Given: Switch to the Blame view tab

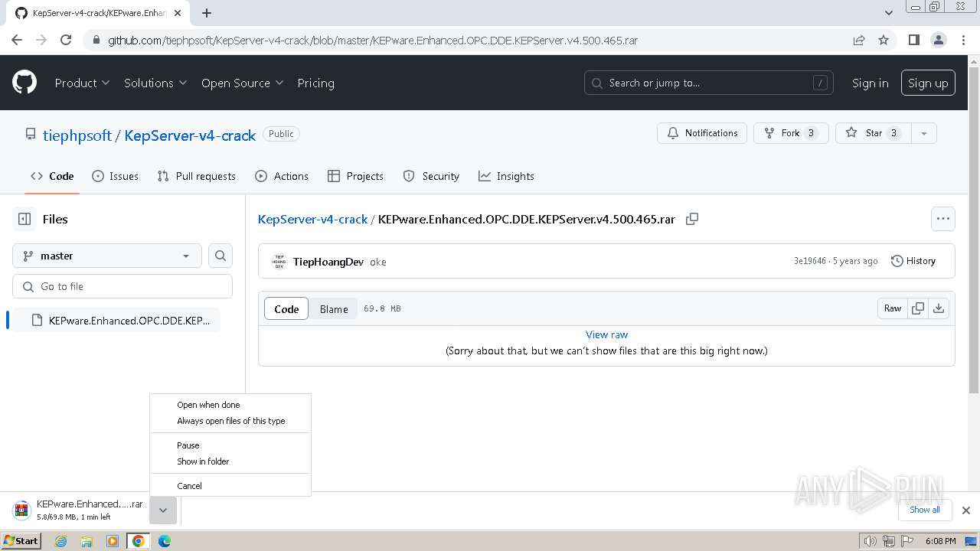Looking at the screenshot, I should click(x=334, y=309).
